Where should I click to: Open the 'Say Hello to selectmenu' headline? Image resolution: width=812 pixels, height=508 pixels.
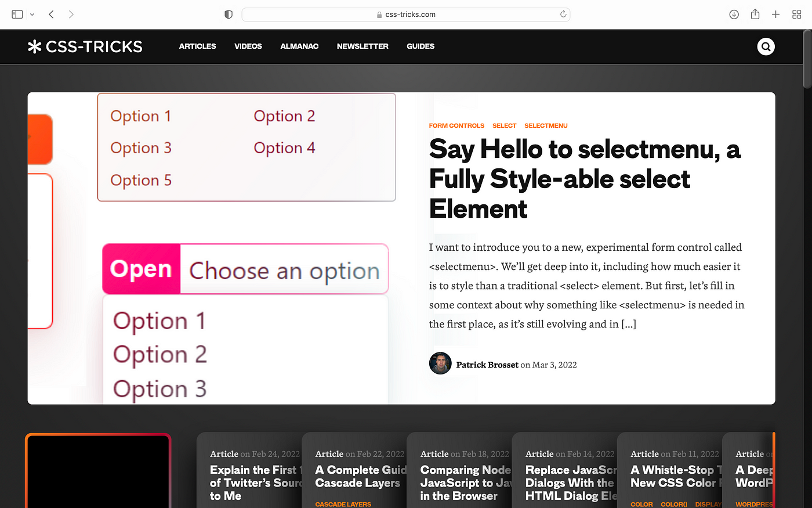tap(585, 179)
